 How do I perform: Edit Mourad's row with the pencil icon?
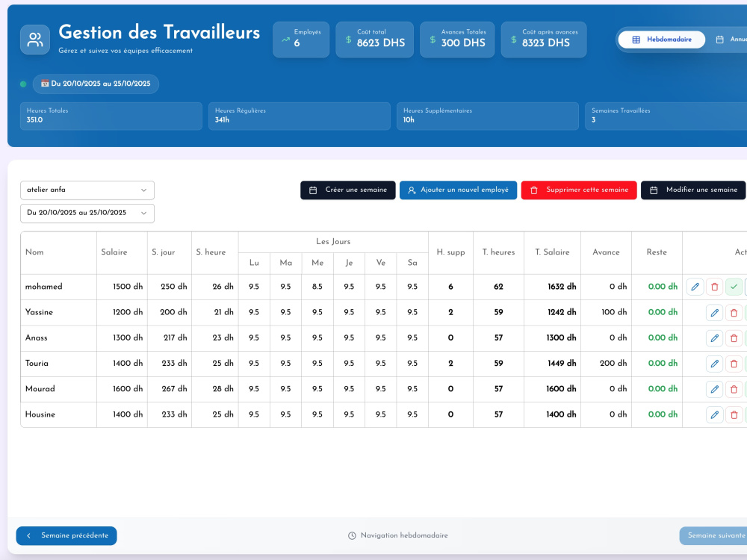click(715, 389)
